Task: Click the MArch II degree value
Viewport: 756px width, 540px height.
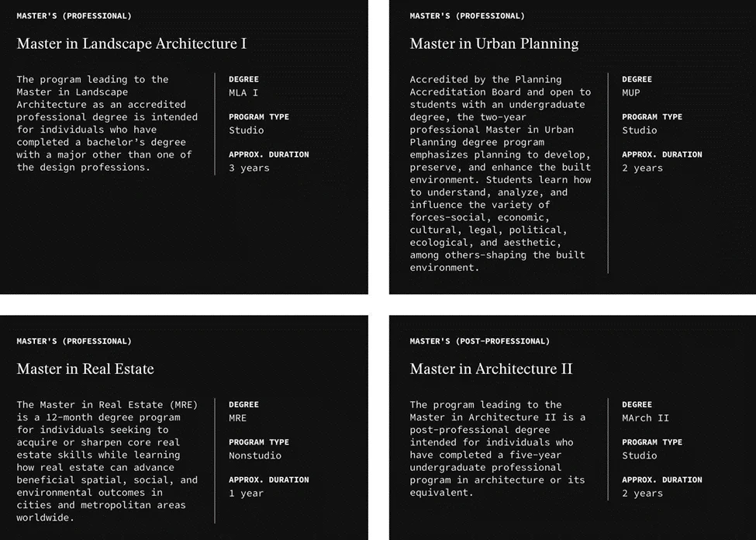Action: 645,418
